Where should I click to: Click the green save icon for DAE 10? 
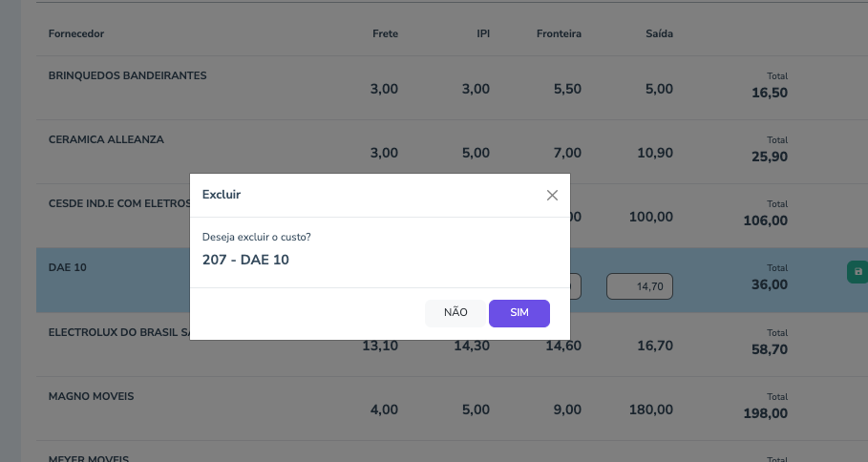tap(857, 272)
